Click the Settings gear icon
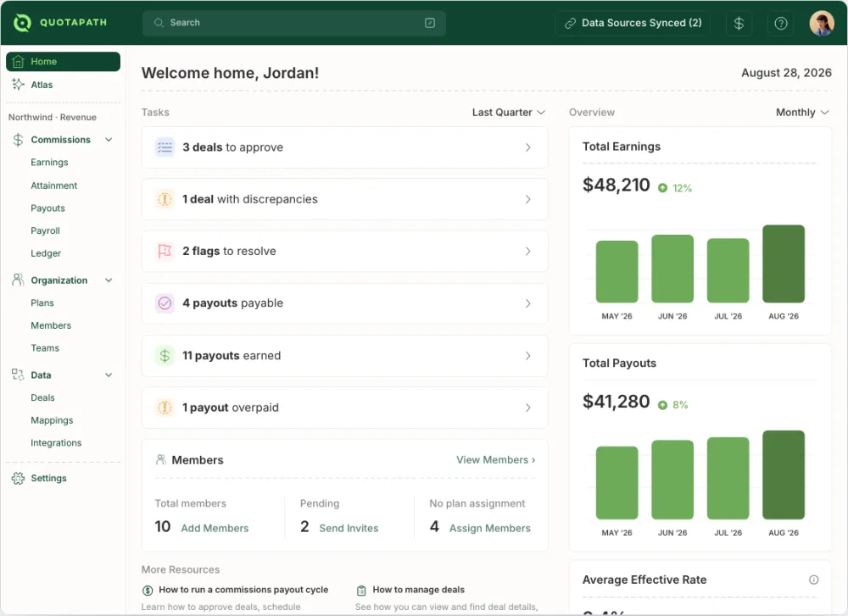Viewport: 848px width, 616px height. (x=18, y=478)
